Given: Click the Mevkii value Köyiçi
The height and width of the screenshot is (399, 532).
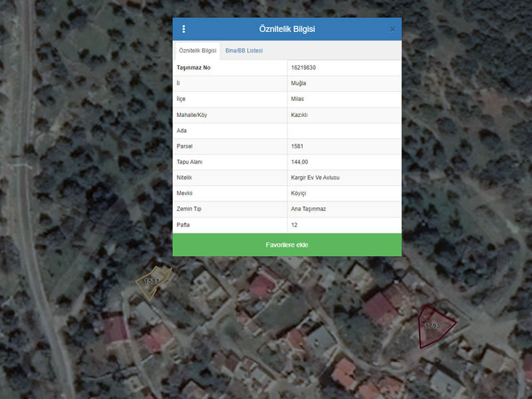Looking at the screenshot, I should coord(299,194).
